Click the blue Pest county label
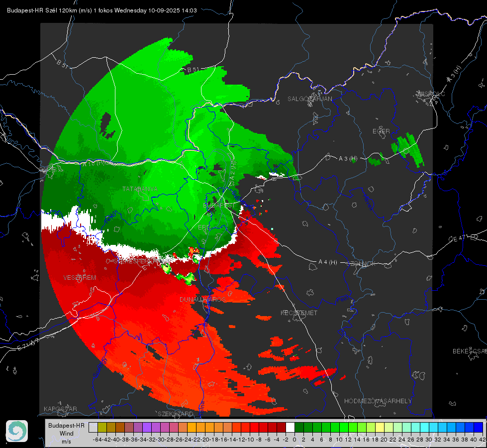This screenshot has height=448, width=487. coord(343,299)
